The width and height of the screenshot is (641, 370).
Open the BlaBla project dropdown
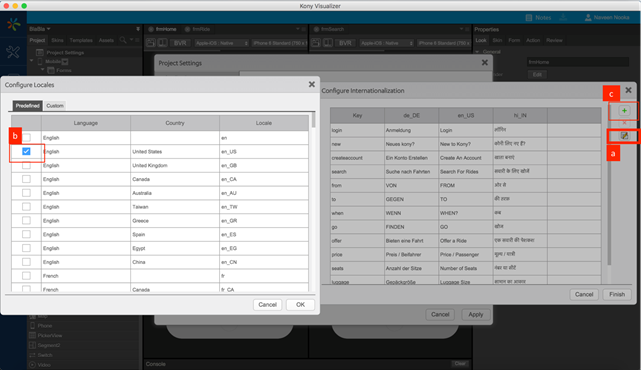click(40, 29)
